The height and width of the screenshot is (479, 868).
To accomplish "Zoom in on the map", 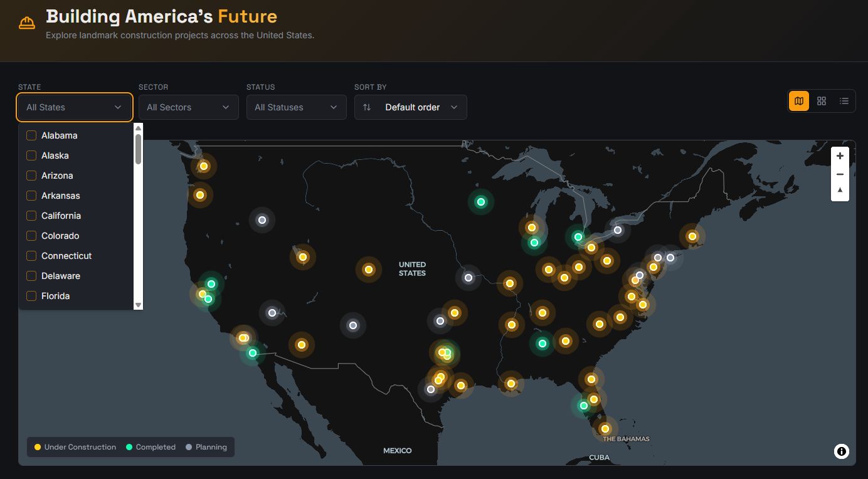I will (x=840, y=156).
